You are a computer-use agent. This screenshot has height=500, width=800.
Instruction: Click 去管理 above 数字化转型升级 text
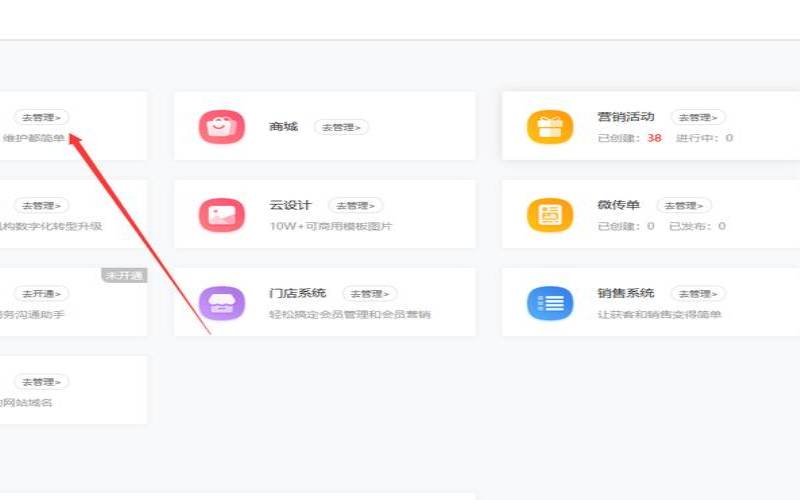(x=41, y=205)
